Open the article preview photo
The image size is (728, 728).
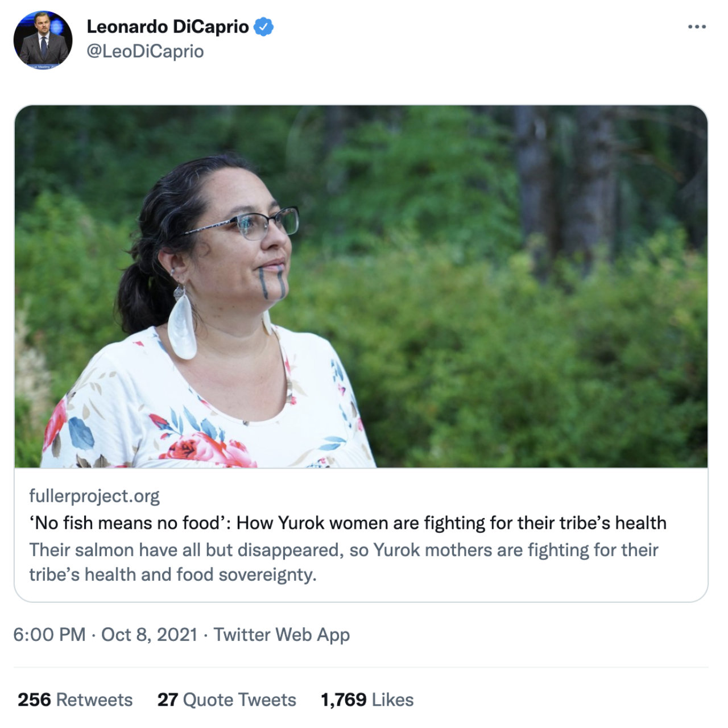(x=361, y=287)
